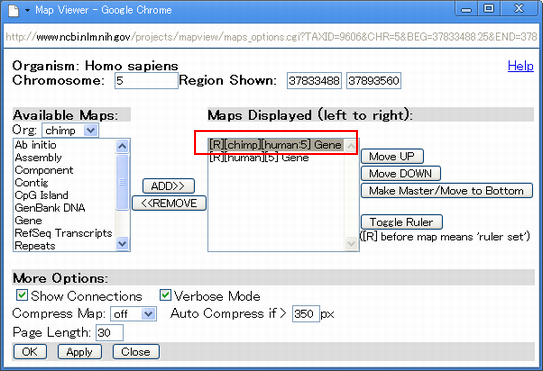Click the page icon in the title bar

click(14, 10)
